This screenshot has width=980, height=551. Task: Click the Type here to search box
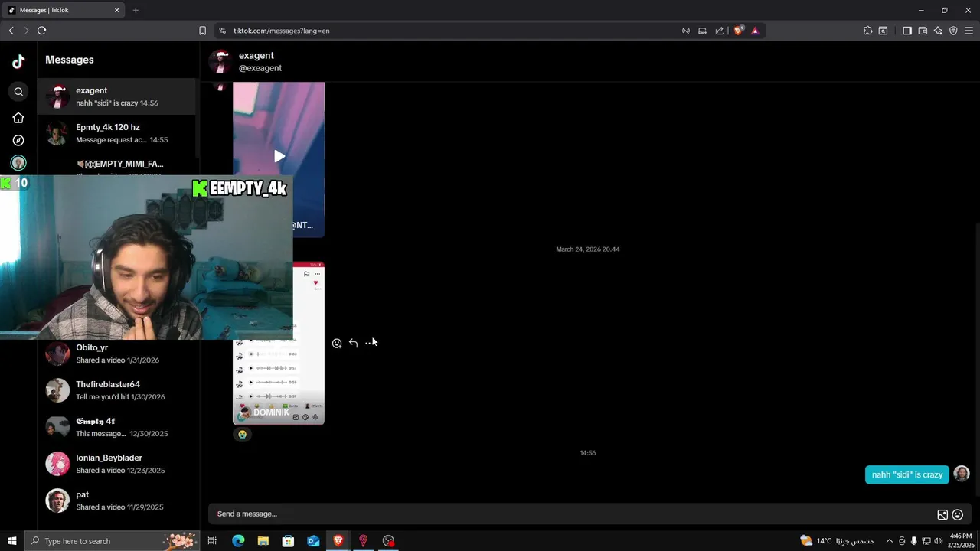(113, 541)
